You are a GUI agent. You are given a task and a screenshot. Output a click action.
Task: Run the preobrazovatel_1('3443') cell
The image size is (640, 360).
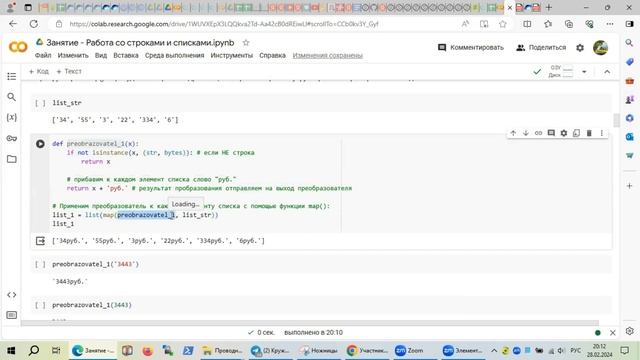40,264
